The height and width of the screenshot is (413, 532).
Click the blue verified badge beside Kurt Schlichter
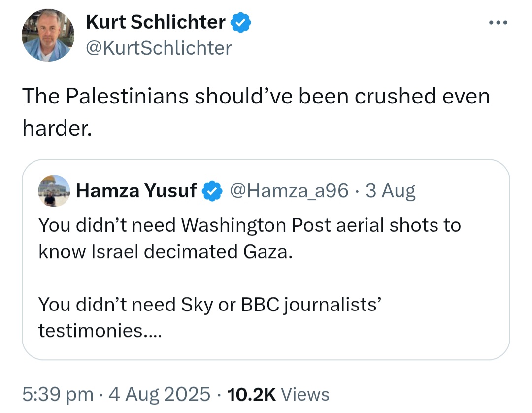click(x=241, y=22)
